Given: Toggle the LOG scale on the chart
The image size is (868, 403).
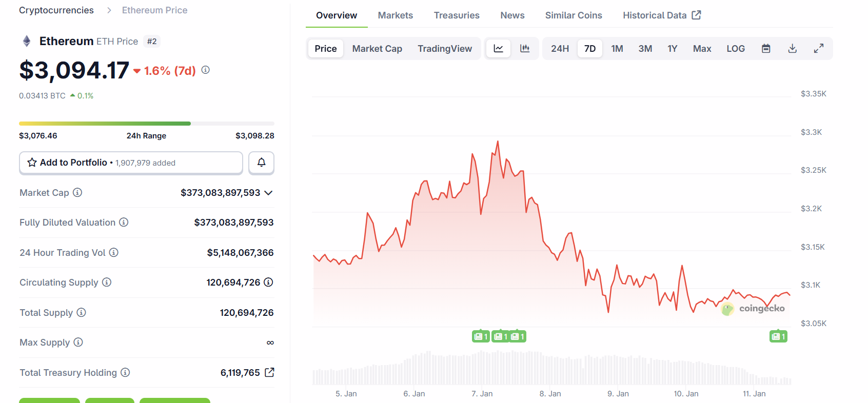Looking at the screenshot, I should [735, 49].
